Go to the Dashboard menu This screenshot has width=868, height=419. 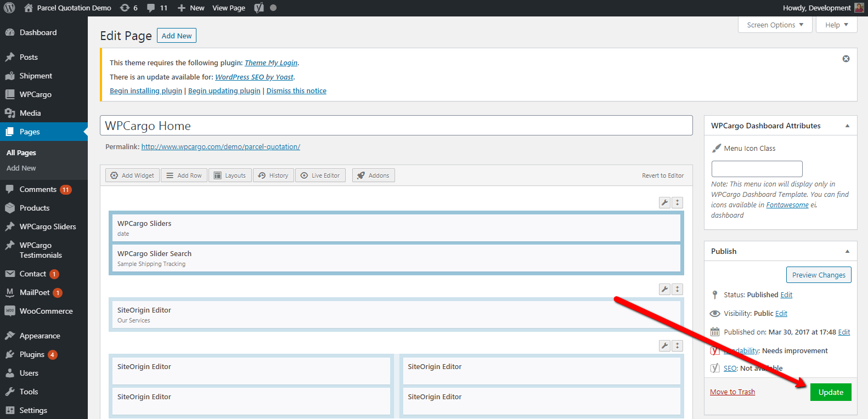[x=44, y=32]
